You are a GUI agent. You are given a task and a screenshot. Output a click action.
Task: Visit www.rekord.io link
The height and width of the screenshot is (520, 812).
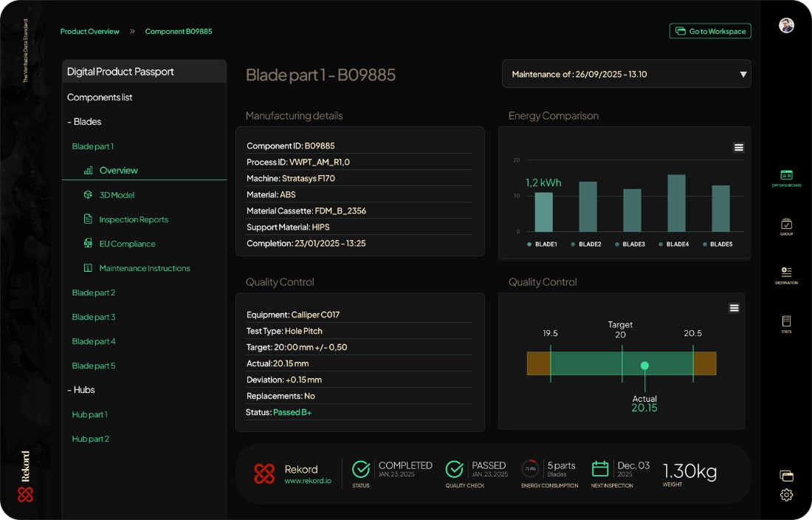point(308,481)
